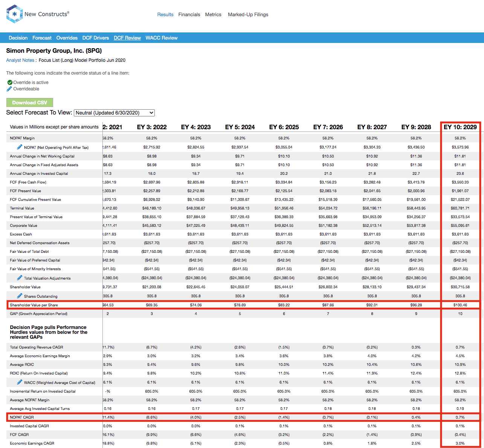Click the $55,095.61 Corporate Value cell

[x=460, y=226]
